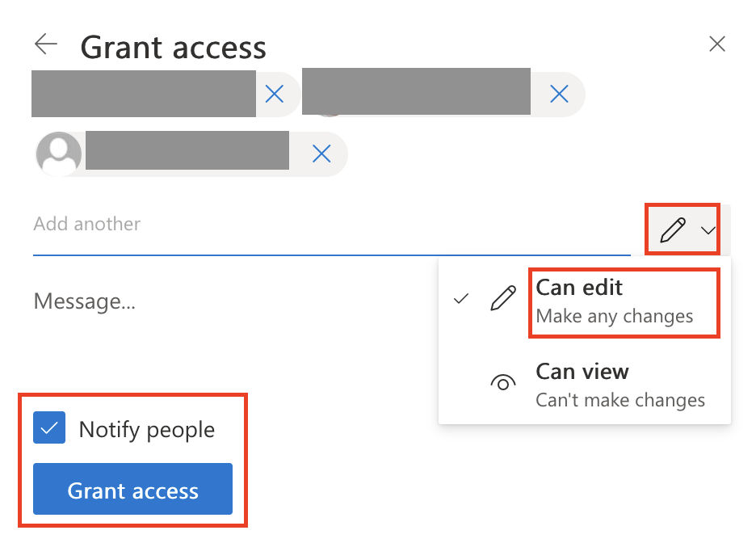Click the Add another input field
Image resolution: width=756 pixels, height=543 pixels.
[242, 224]
